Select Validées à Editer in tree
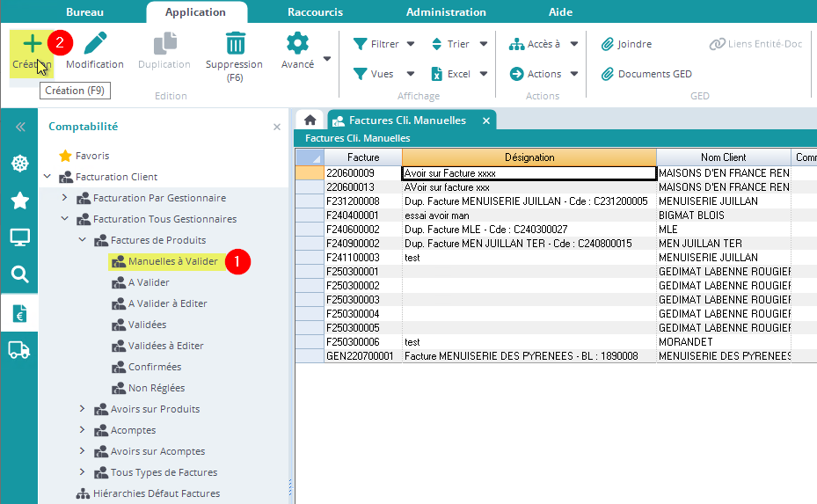This screenshot has width=817, height=504. tap(165, 346)
